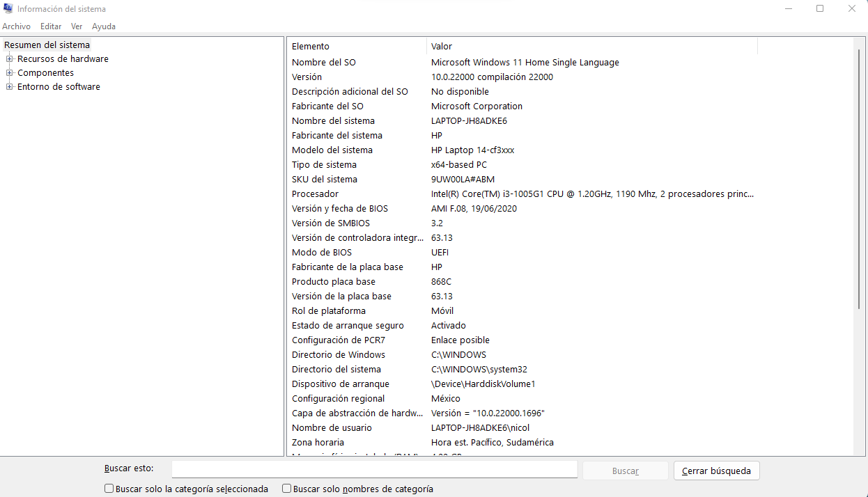Select Fabricante del SO row
Viewport: 868px width, 497px height.
(522, 106)
